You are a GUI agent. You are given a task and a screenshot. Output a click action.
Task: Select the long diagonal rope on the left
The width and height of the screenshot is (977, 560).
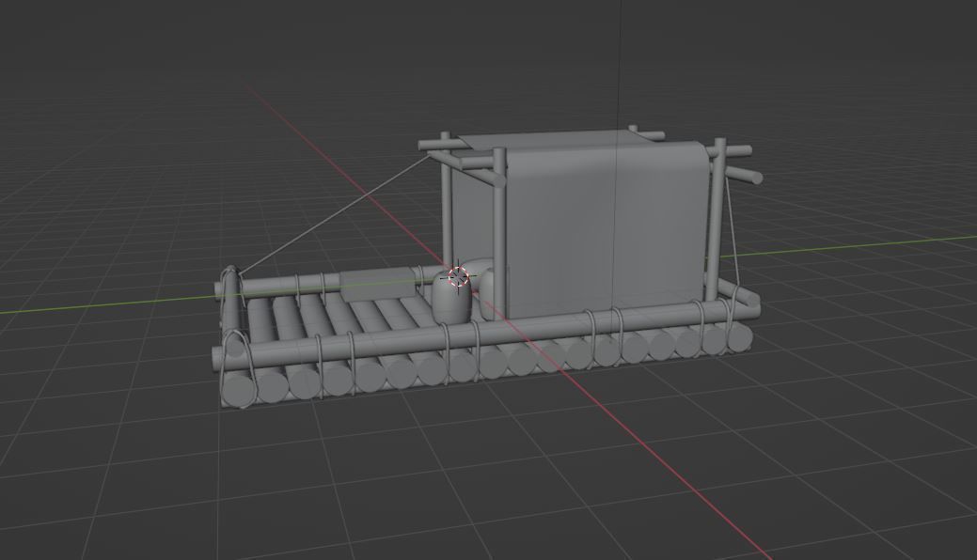click(x=335, y=214)
